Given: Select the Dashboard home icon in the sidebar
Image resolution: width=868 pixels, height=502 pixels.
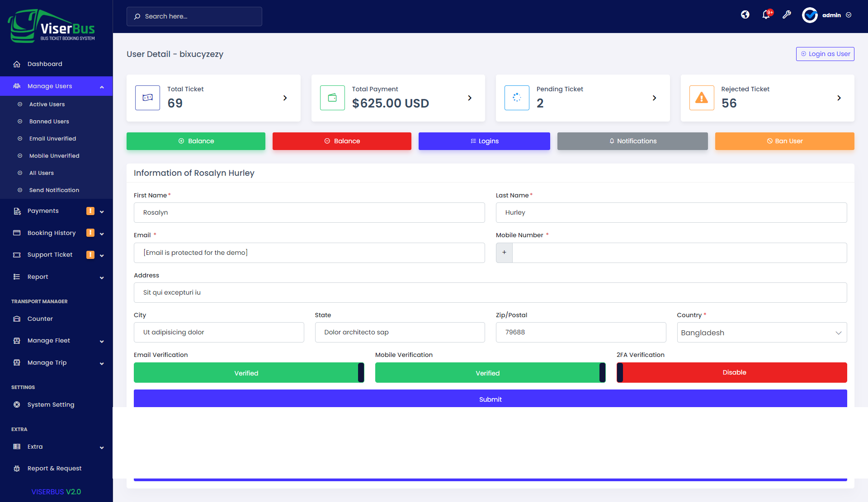Looking at the screenshot, I should pyautogui.click(x=17, y=64).
